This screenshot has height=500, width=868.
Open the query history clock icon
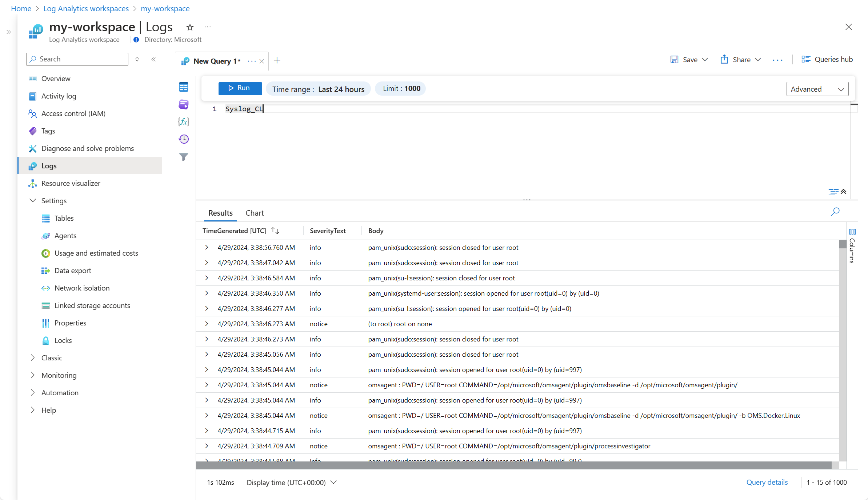tap(184, 139)
